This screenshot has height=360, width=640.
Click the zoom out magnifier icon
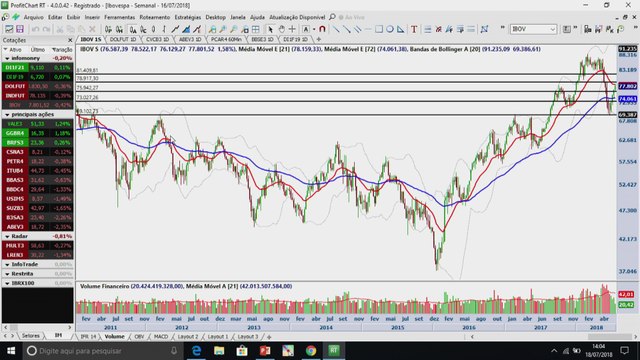pyautogui.click(x=234, y=29)
